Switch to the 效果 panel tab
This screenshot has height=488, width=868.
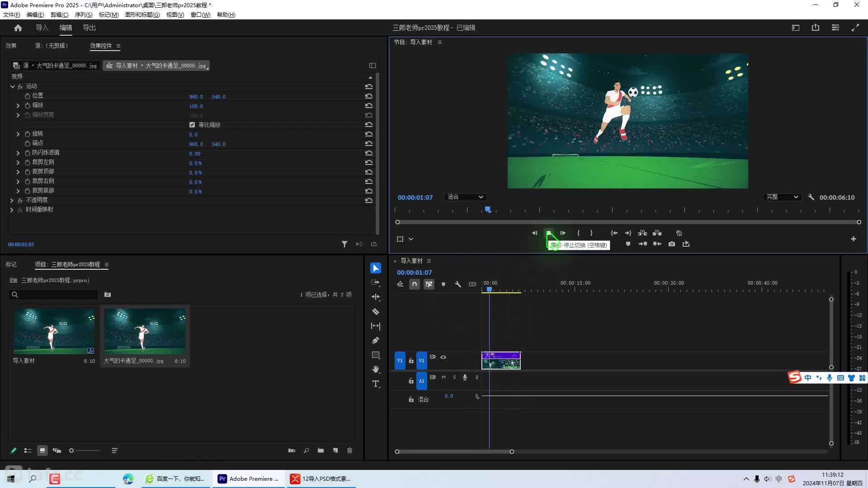[x=11, y=46]
